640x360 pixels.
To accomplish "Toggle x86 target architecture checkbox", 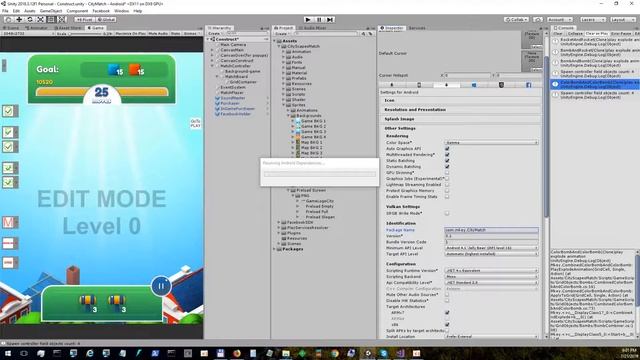I will (x=447, y=324).
